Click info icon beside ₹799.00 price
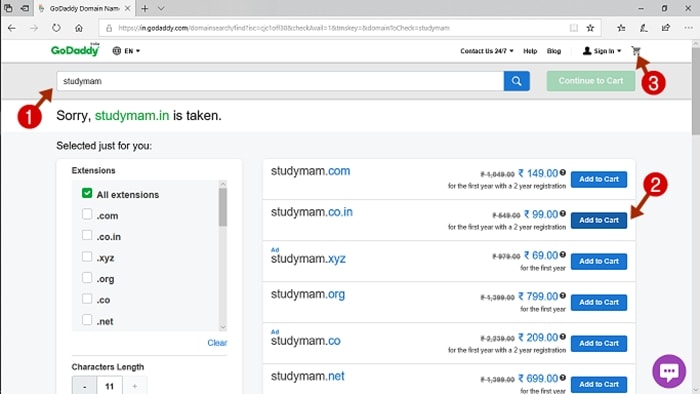This screenshot has height=394, width=700. click(x=562, y=295)
